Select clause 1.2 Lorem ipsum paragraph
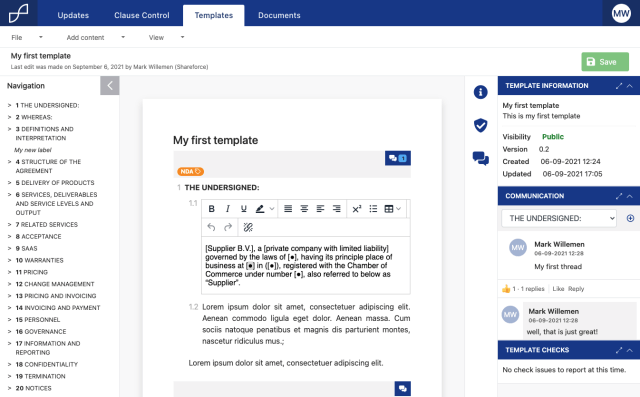640x397 pixels. (x=306, y=324)
